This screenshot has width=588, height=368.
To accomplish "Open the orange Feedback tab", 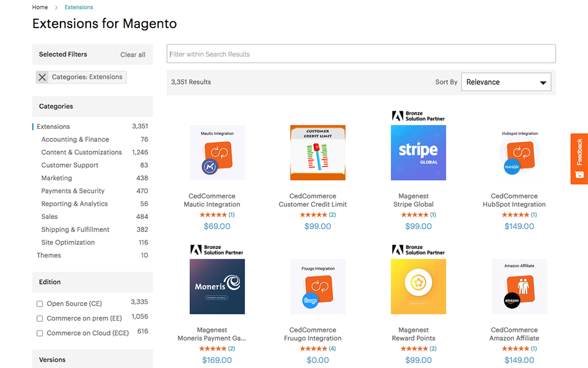I will [x=579, y=159].
